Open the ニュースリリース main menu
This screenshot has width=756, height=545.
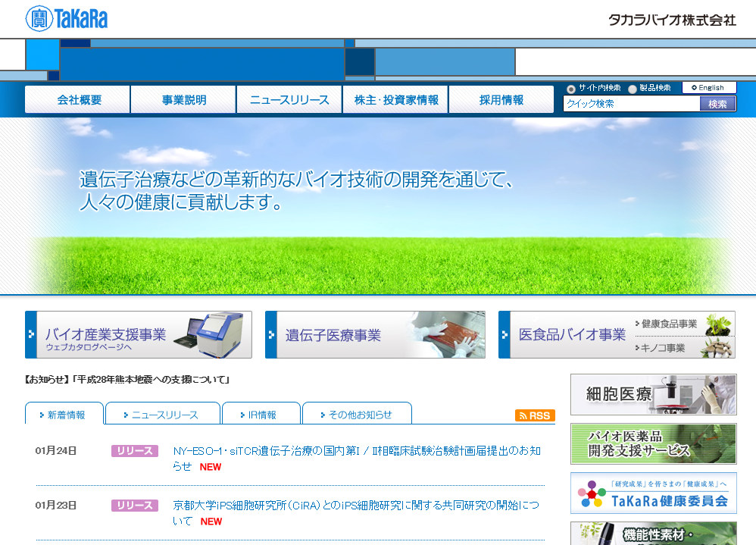coord(290,99)
